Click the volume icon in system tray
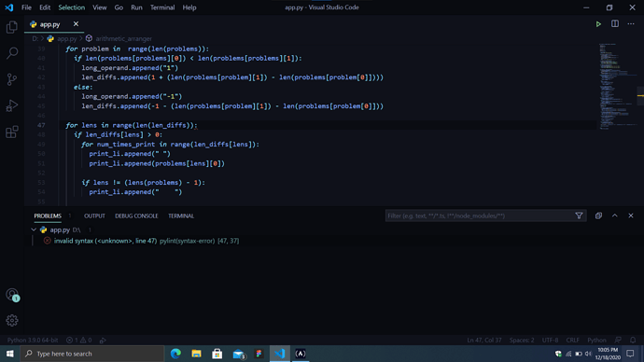Viewport: 644px width, 362px height. pyautogui.click(x=588, y=354)
